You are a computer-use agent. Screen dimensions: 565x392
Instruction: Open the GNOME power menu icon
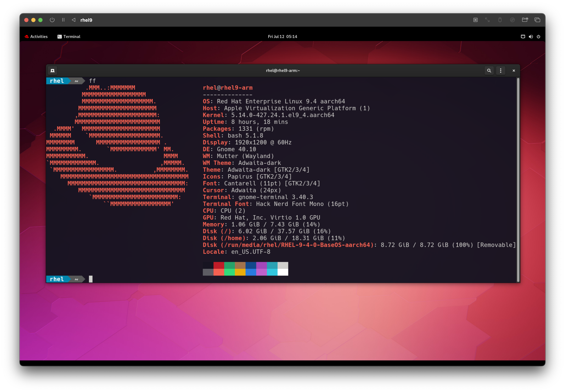pos(538,37)
